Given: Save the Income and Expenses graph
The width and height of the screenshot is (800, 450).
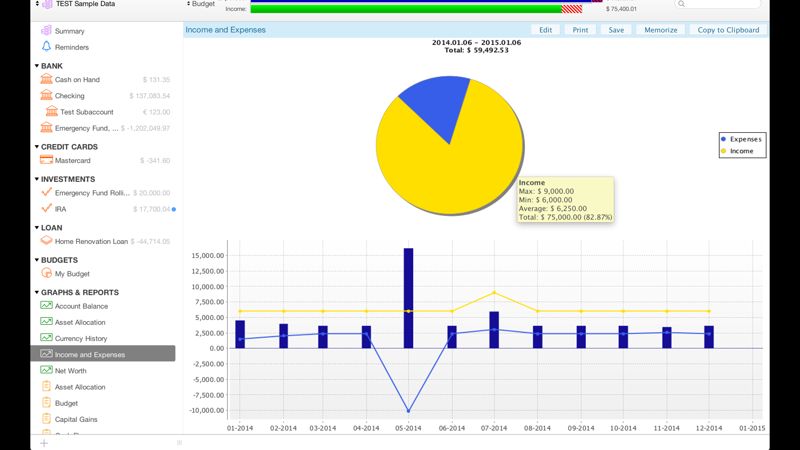Looking at the screenshot, I should (x=616, y=30).
